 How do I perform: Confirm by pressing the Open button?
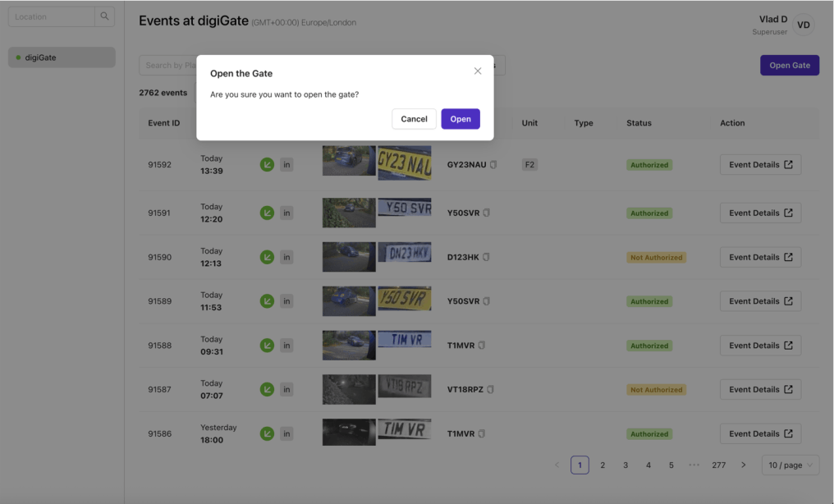[x=461, y=119]
